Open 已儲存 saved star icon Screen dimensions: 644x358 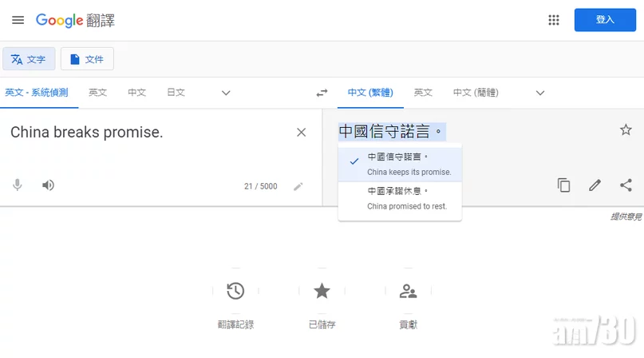[322, 291]
